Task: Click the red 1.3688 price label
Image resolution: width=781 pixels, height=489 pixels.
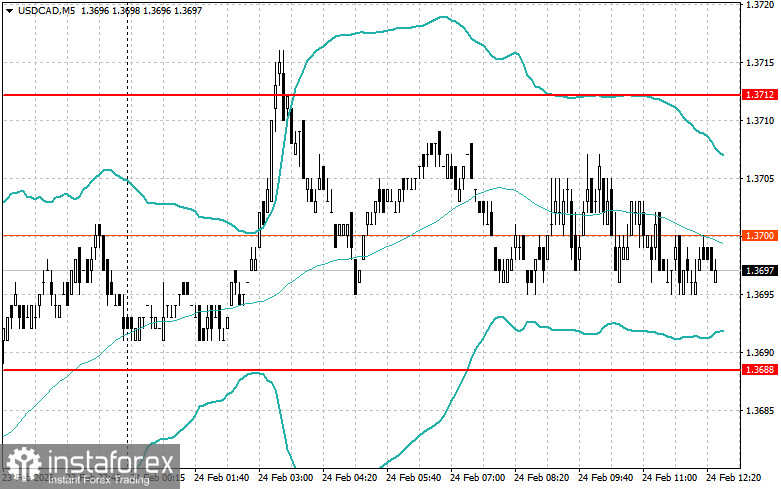Action: pos(759,369)
